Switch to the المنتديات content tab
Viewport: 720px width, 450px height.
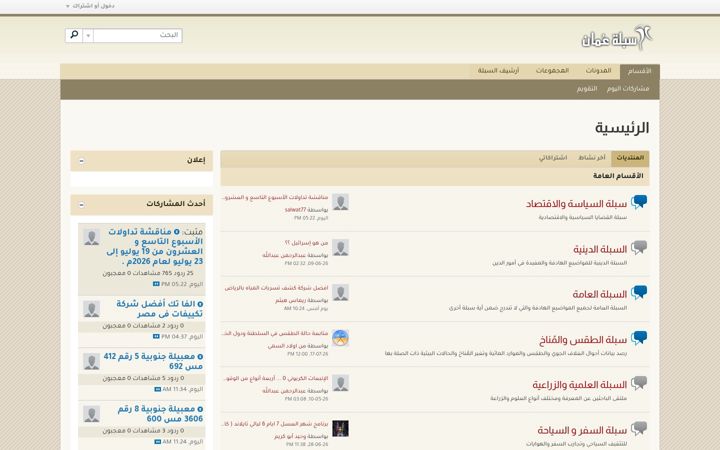point(630,158)
